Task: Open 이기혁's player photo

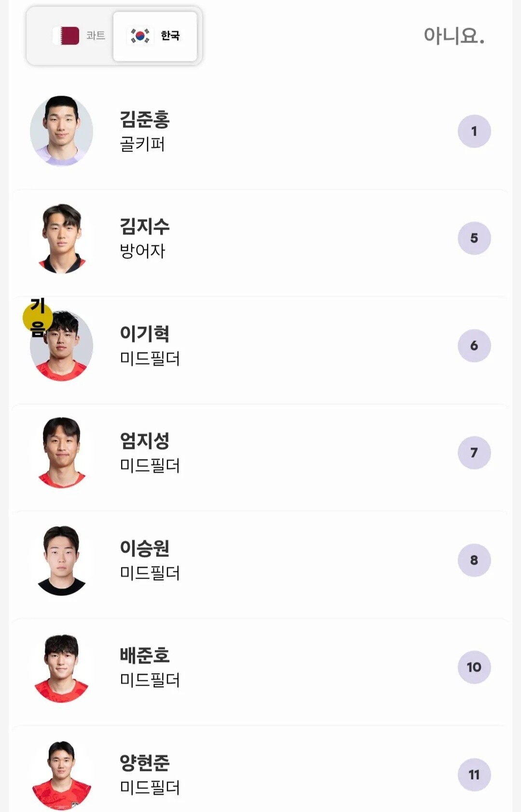Action: (61, 346)
